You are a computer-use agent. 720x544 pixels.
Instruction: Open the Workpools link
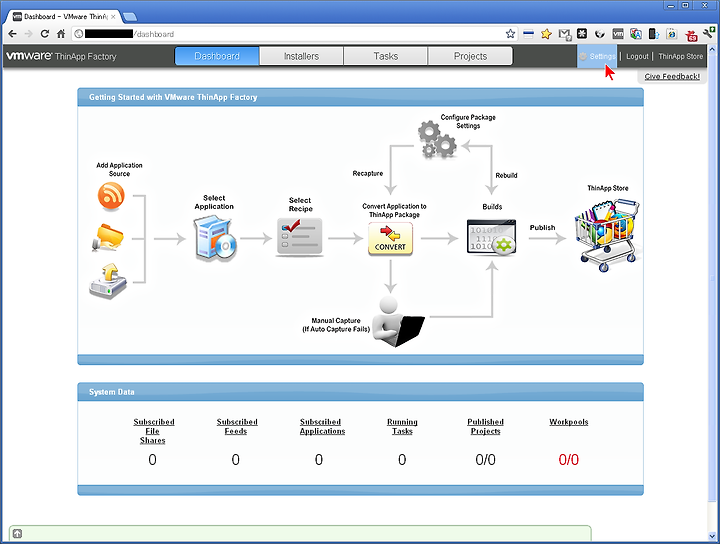point(568,422)
